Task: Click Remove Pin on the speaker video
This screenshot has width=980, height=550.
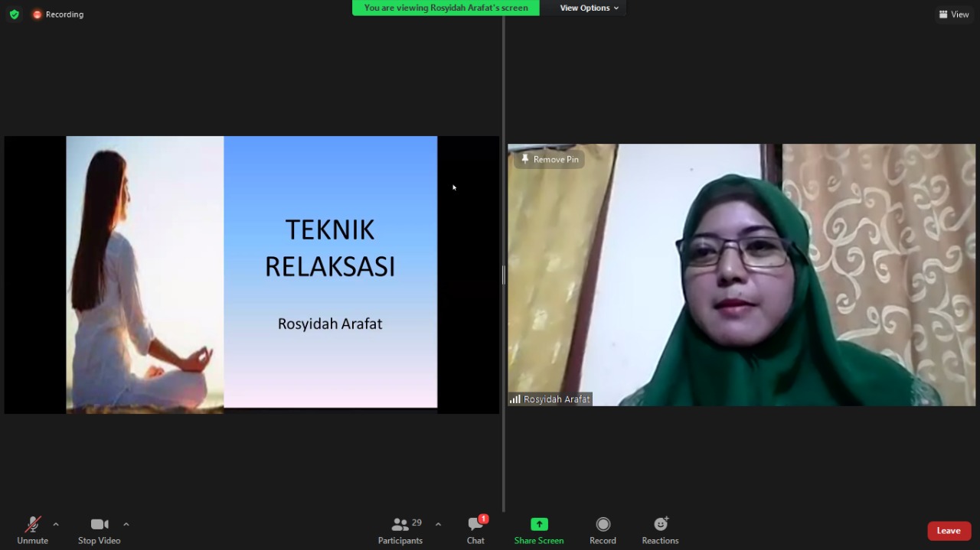Action: point(549,159)
